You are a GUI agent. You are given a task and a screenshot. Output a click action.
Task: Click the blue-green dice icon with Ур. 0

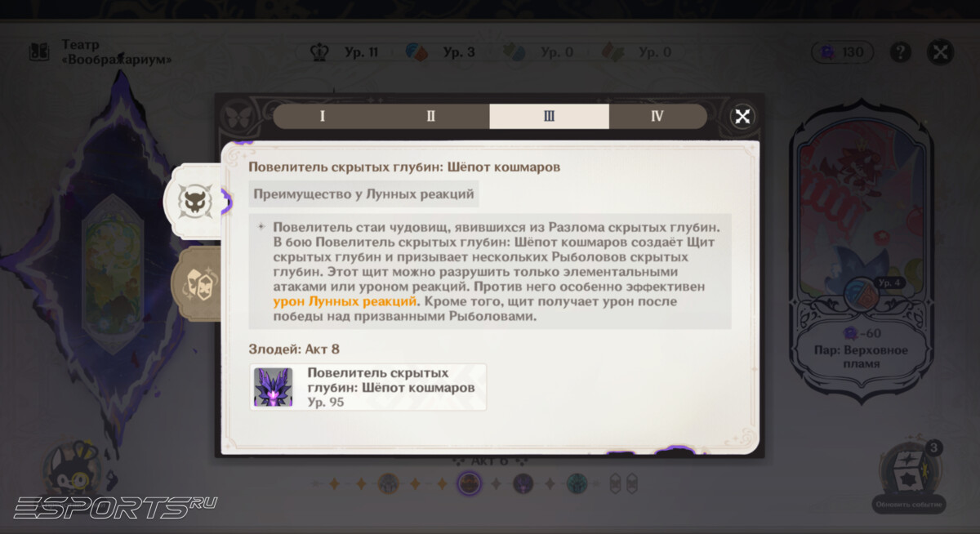(514, 52)
